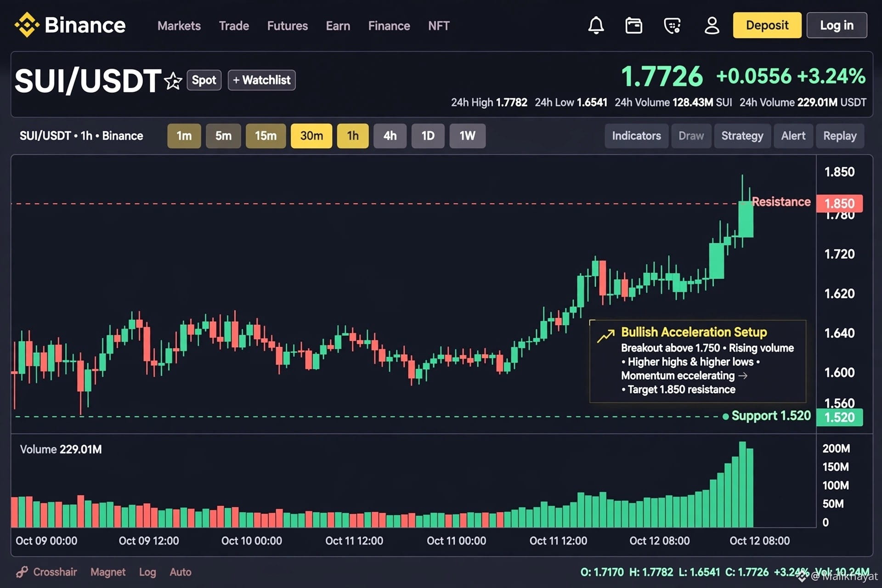Click the Crosshair link icon

(x=22, y=572)
